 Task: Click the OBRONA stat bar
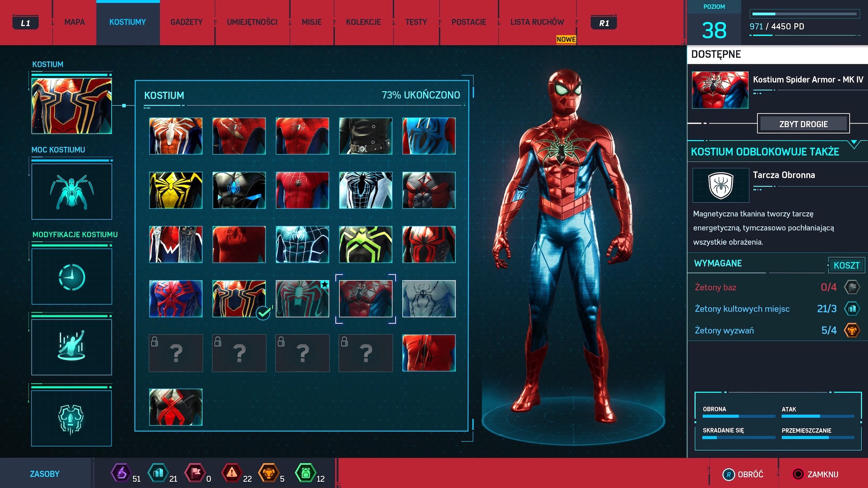[739, 416]
